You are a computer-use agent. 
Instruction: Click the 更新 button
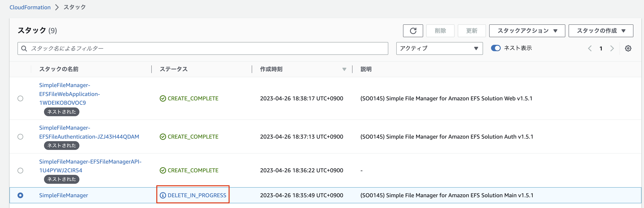[x=471, y=31]
